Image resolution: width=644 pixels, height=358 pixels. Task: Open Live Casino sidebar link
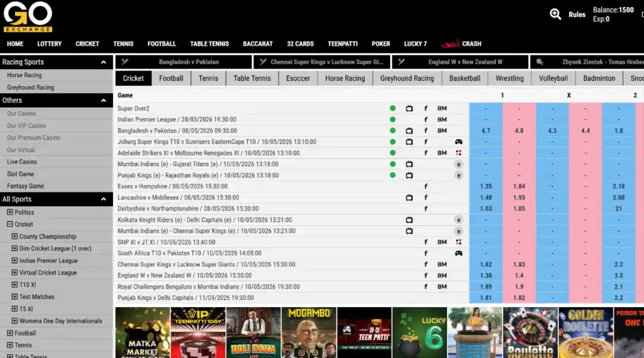22,162
